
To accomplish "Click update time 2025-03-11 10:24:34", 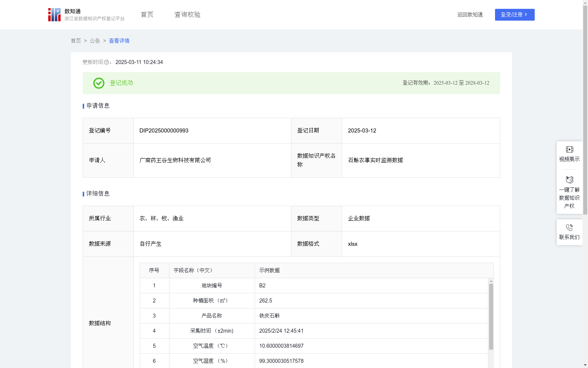I will click(139, 63).
